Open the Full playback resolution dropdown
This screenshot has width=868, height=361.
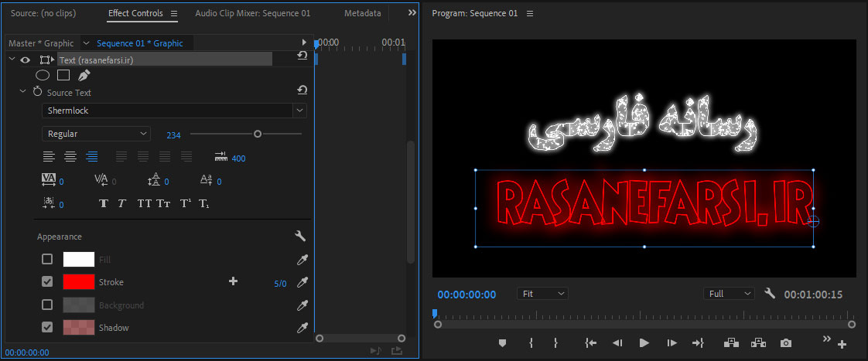pyautogui.click(x=729, y=294)
